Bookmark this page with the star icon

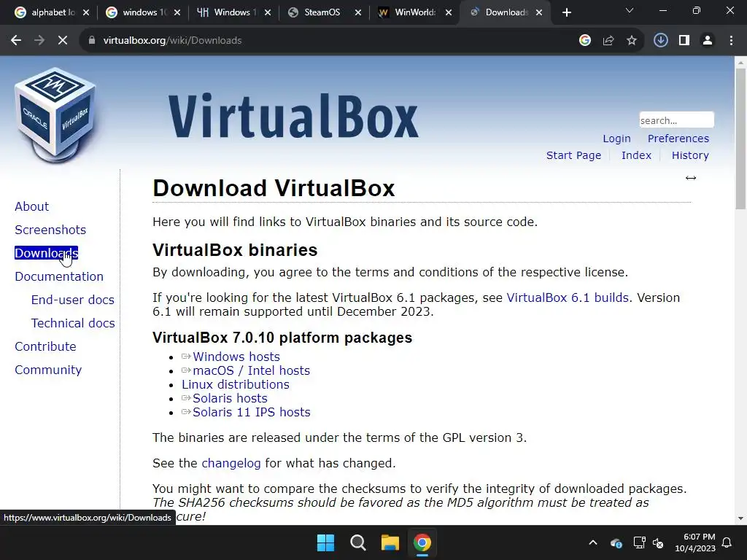point(632,41)
